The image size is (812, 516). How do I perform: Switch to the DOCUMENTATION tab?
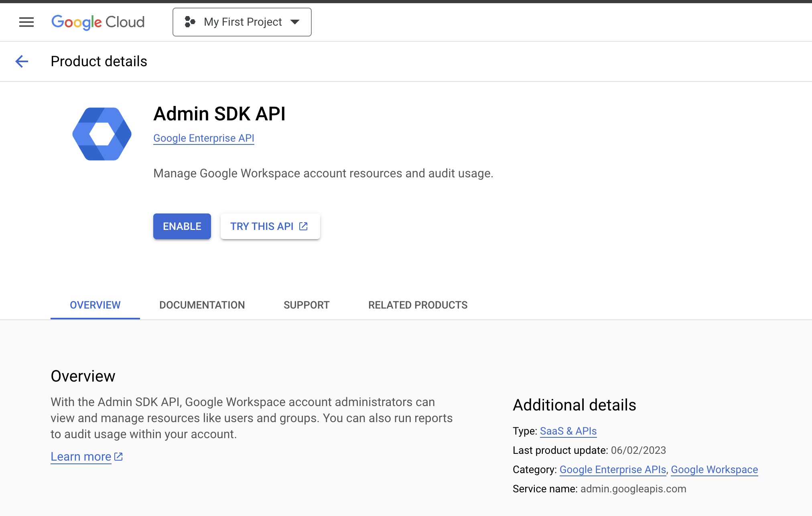[x=202, y=305]
